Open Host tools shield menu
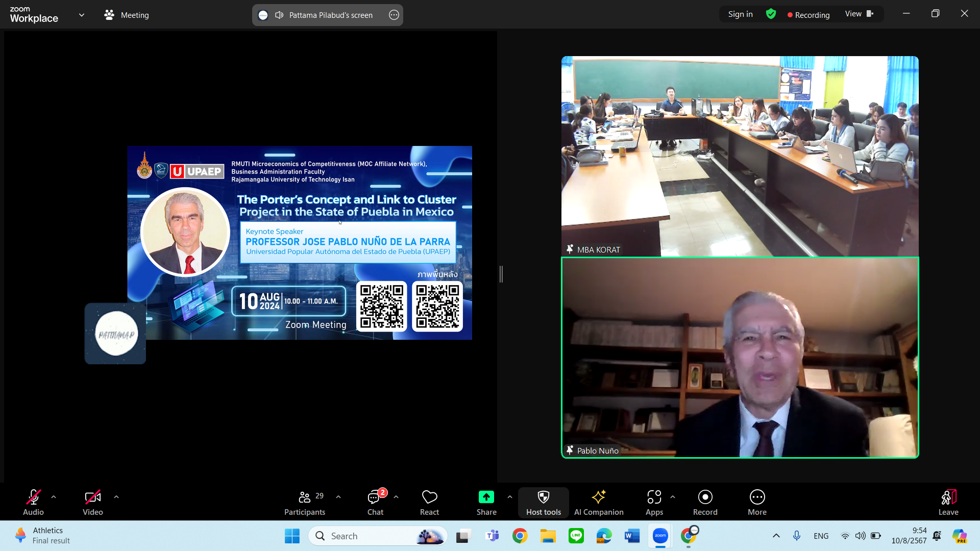980x551 pixels. pyautogui.click(x=544, y=503)
